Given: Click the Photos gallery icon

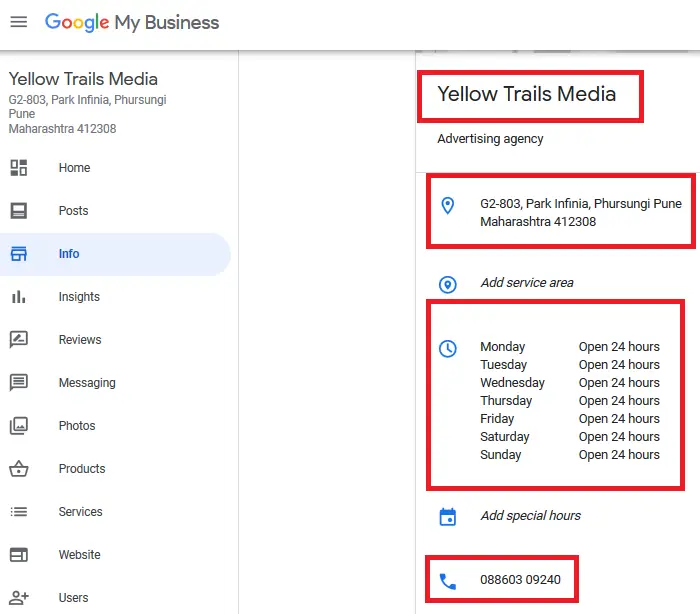Looking at the screenshot, I should point(19,426).
